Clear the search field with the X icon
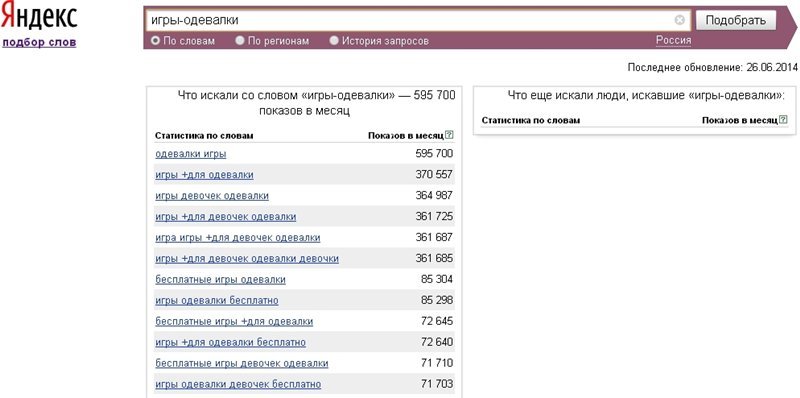The width and height of the screenshot is (800, 398). pos(680,20)
